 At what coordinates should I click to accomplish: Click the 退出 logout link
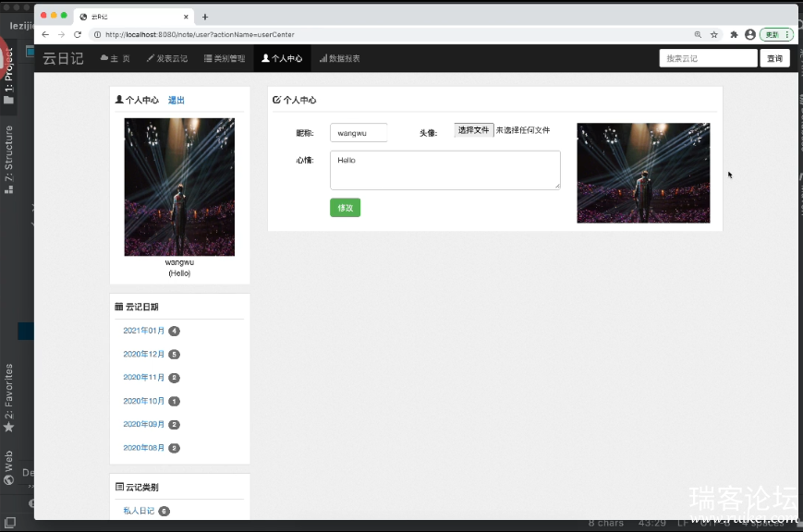click(176, 100)
